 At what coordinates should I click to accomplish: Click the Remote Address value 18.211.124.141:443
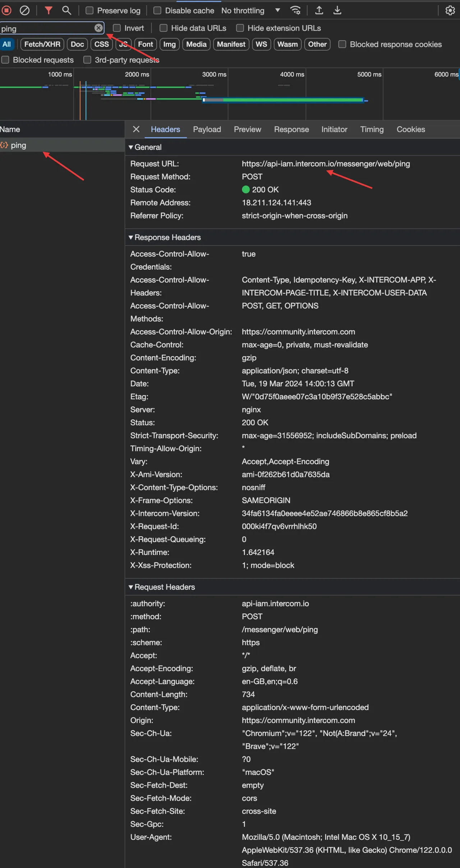[276, 203]
